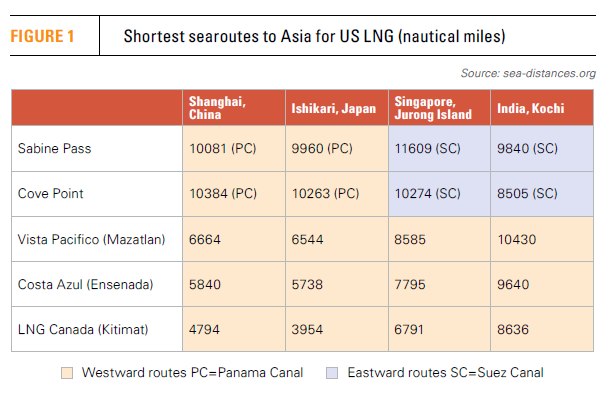Click the Vista Pacifico (Mazatlan) row label
This screenshot has height=403, width=607.
pos(90,239)
